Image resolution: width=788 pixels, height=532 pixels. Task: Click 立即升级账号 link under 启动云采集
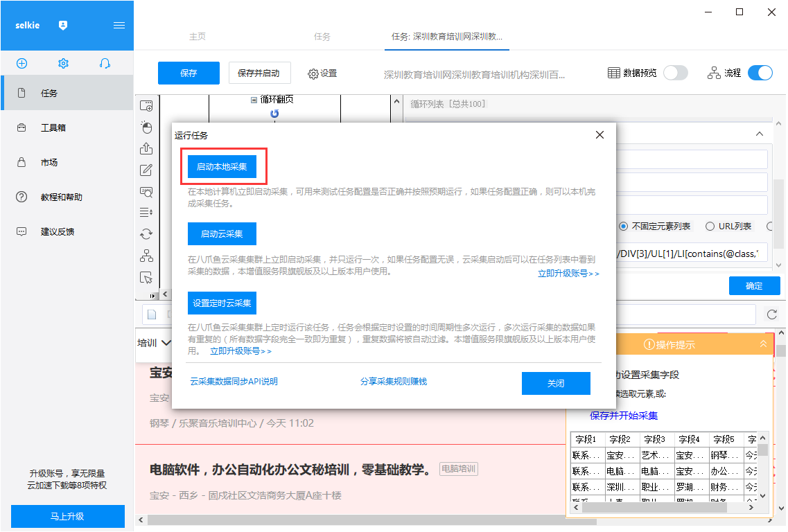(x=568, y=274)
